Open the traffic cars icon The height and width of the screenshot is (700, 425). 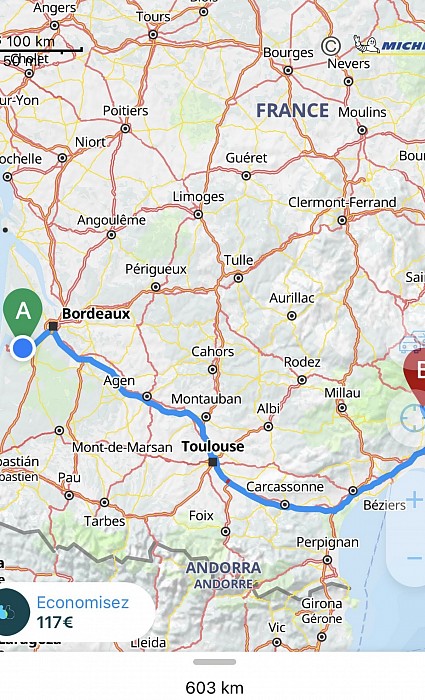[412, 343]
